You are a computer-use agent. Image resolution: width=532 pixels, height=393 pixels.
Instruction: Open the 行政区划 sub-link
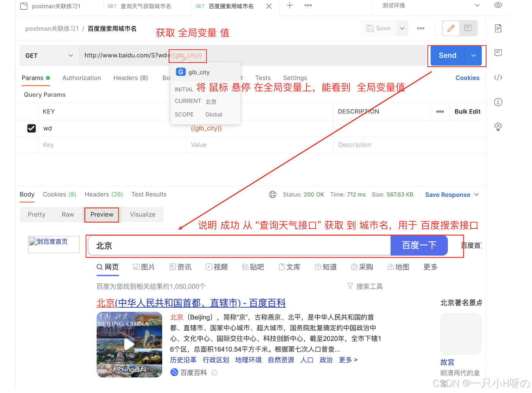[x=216, y=360]
